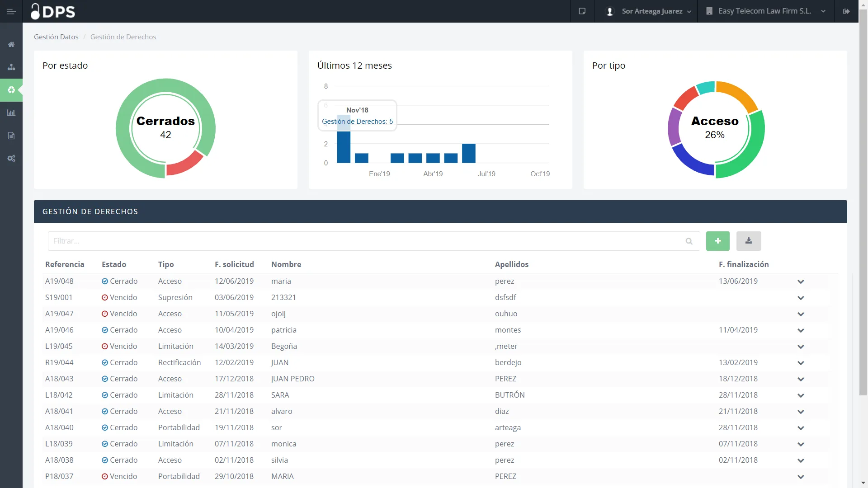Download the rights requests list
The height and width of the screenshot is (488, 868).
tap(749, 241)
